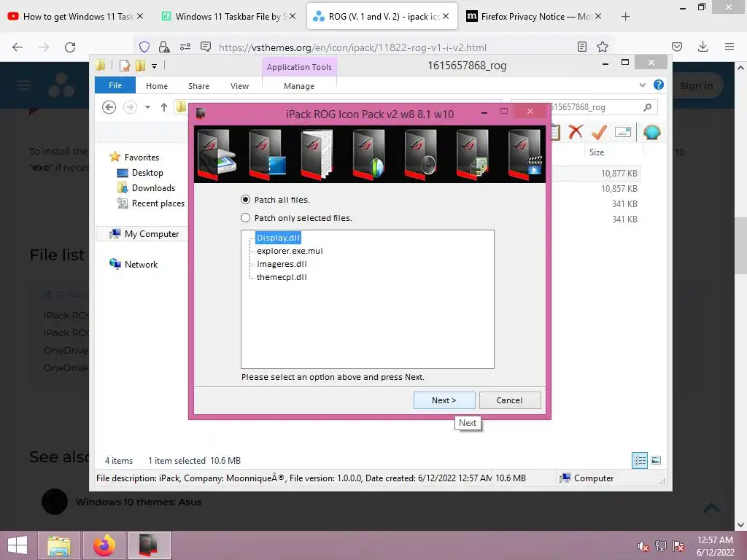Click the Next > button in iPack dialog
Screen dimensions: 747x560
click(x=444, y=400)
